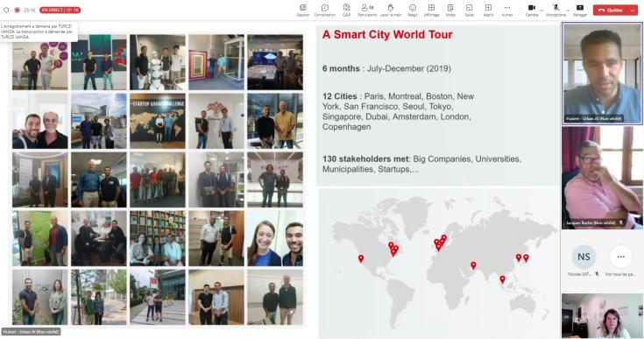Screen dimensions: 644x339
Task: Select the bottom video tile with the woman
Action: [x=602, y=315]
